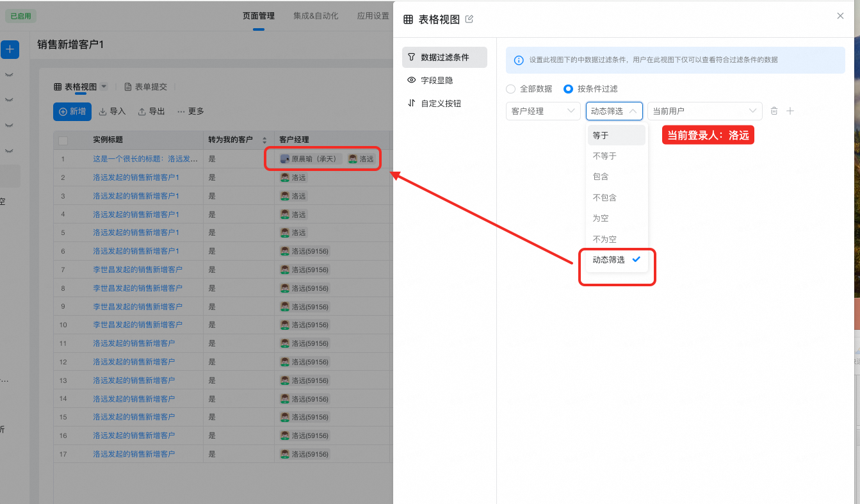Select the 全部数据 radio button
The height and width of the screenshot is (504, 860).
click(x=510, y=89)
